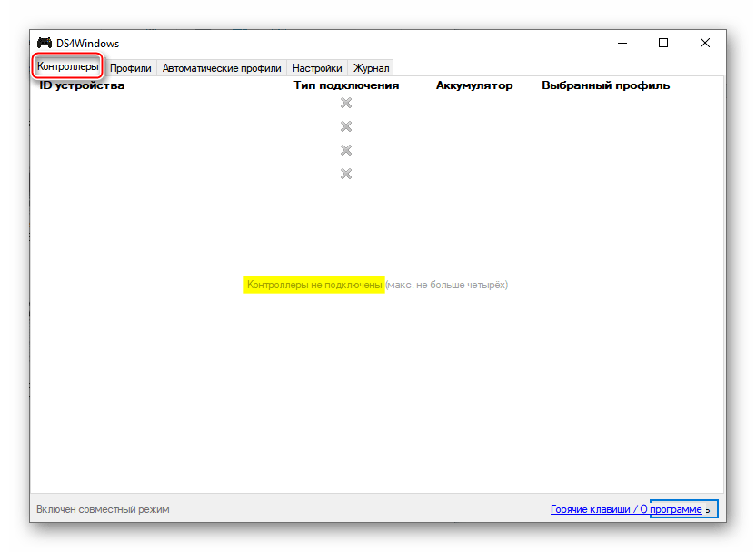The height and width of the screenshot is (552, 756).
Task: Open the Автоматические профили tab
Action: pos(222,68)
